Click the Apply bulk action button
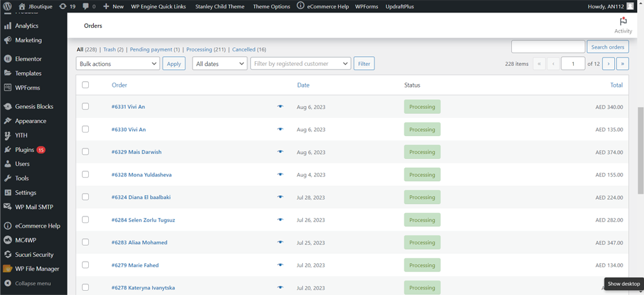644x295 pixels. 174,64
